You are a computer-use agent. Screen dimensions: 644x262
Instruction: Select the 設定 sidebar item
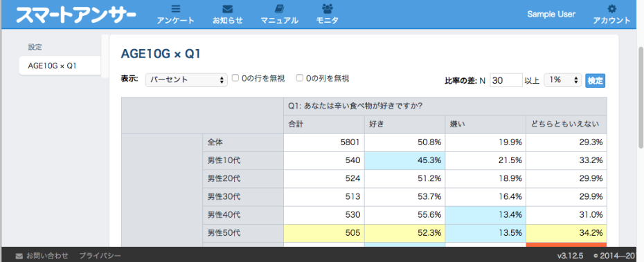pos(35,47)
